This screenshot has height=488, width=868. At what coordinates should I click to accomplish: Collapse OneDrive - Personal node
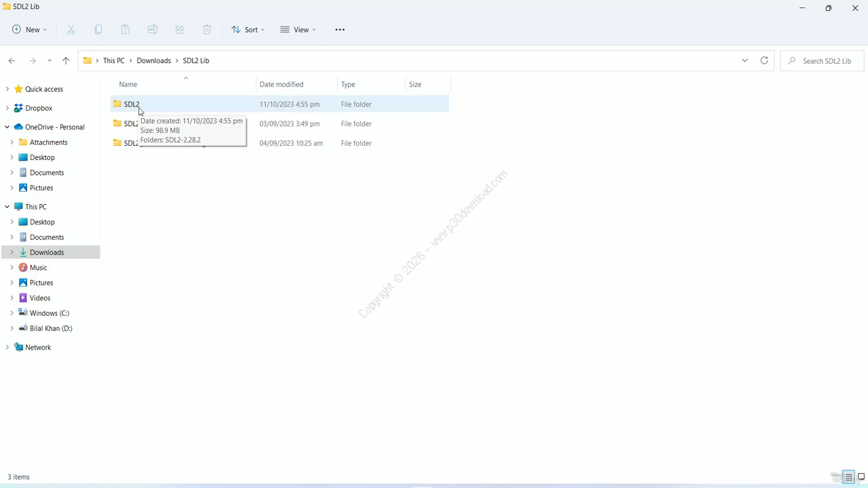pos(7,127)
